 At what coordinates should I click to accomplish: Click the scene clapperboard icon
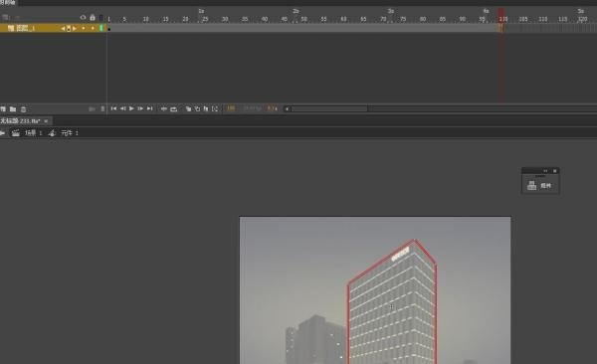pos(16,133)
